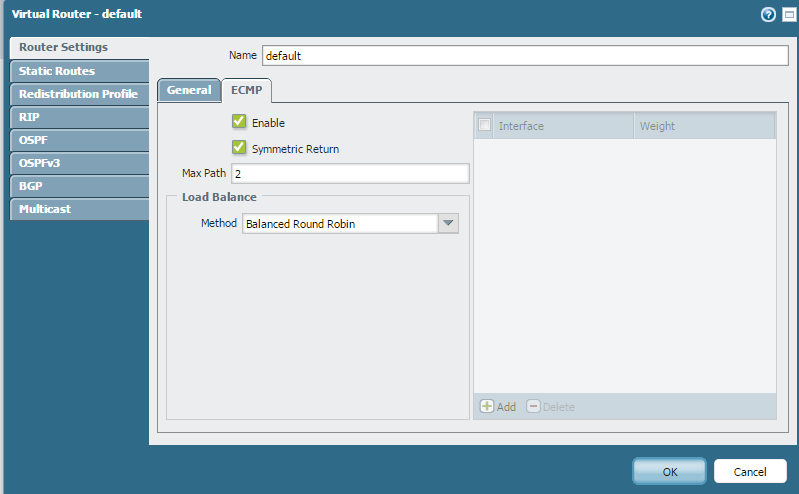The height and width of the screenshot is (494, 799).
Task: Open the Method dropdown arrow
Action: pos(448,223)
